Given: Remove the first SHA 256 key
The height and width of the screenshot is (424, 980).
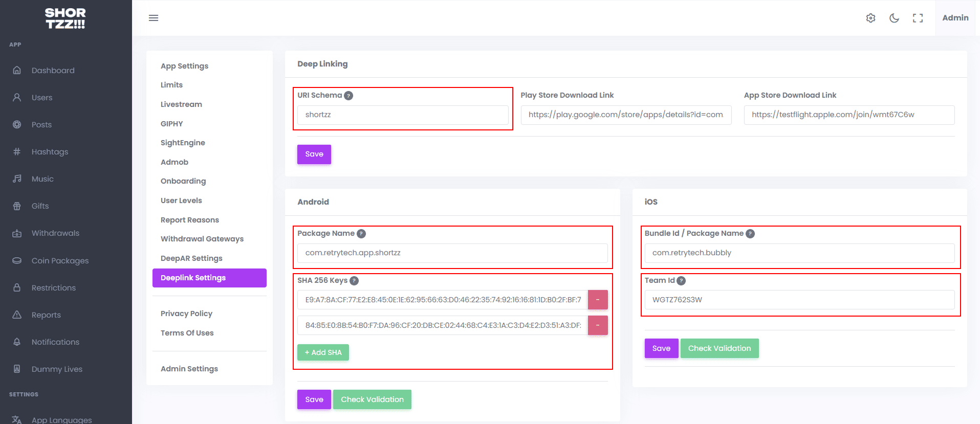Looking at the screenshot, I should coord(597,300).
